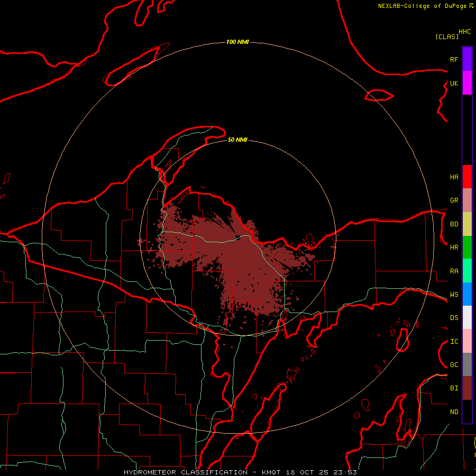Click the light pink IC legend swatch
The width and height of the screenshot is (476, 476).
467,341
